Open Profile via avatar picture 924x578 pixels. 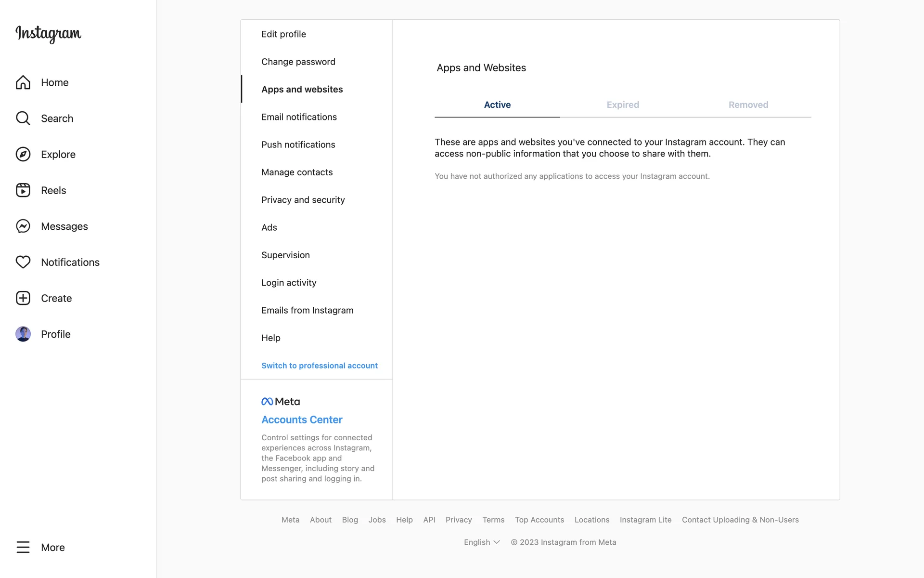click(x=23, y=334)
